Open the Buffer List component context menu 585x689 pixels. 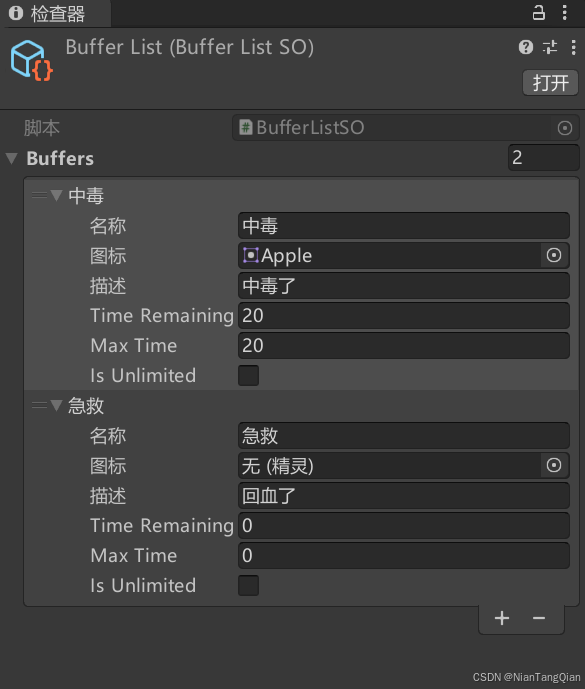click(574, 47)
